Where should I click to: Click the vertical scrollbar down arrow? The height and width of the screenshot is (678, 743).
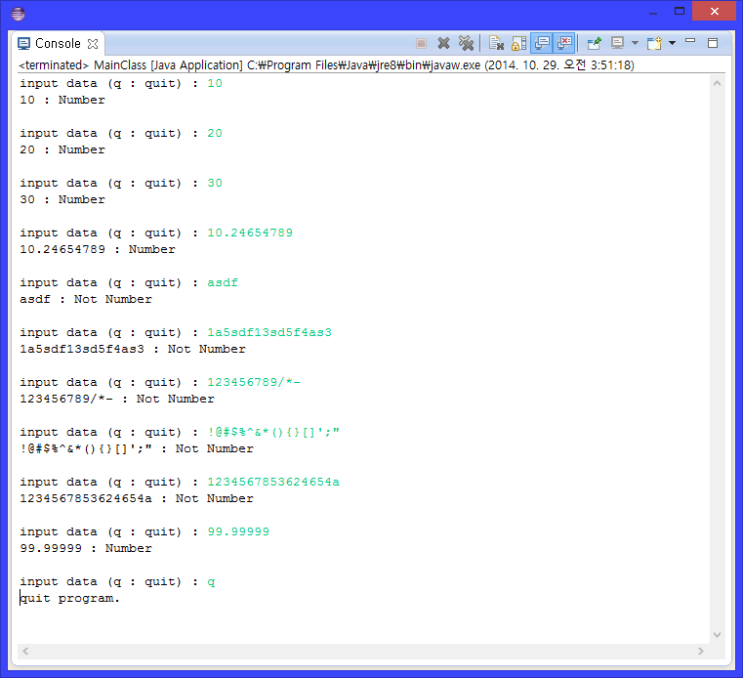coord(716,634)
